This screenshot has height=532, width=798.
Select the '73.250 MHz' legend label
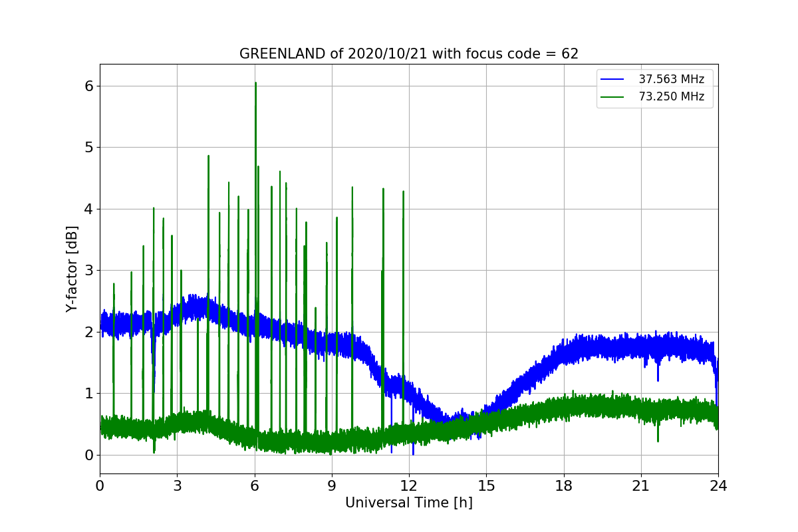pos(672,96)
